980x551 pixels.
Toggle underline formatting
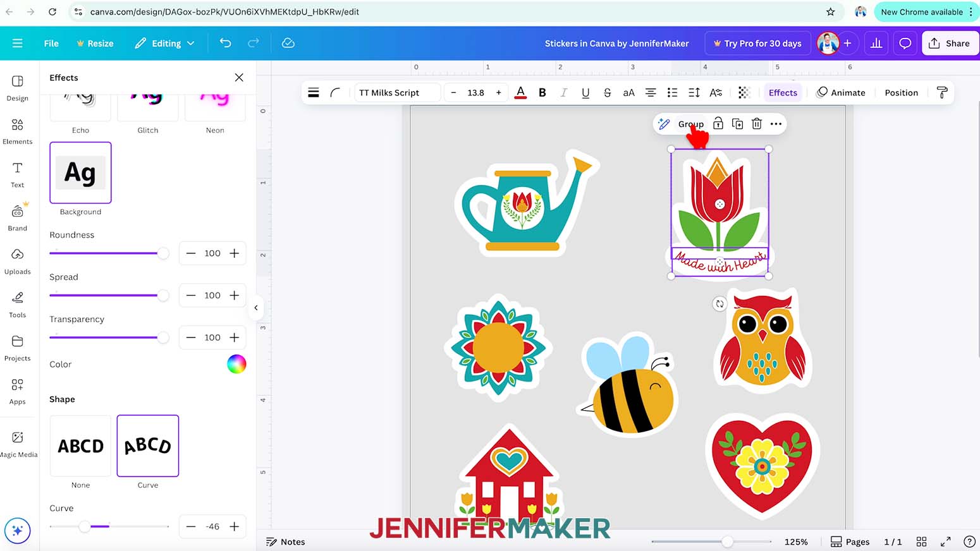tap(585, 93)
